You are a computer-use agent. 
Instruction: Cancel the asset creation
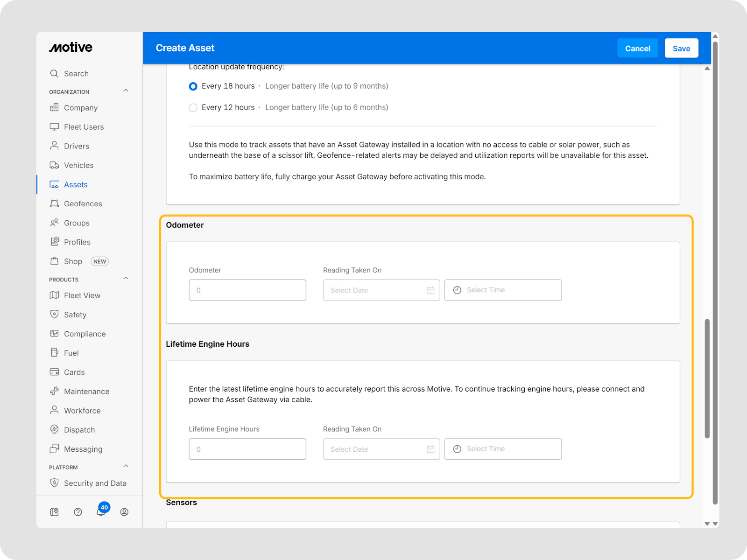pyautogui.click(x=637, y=49)
